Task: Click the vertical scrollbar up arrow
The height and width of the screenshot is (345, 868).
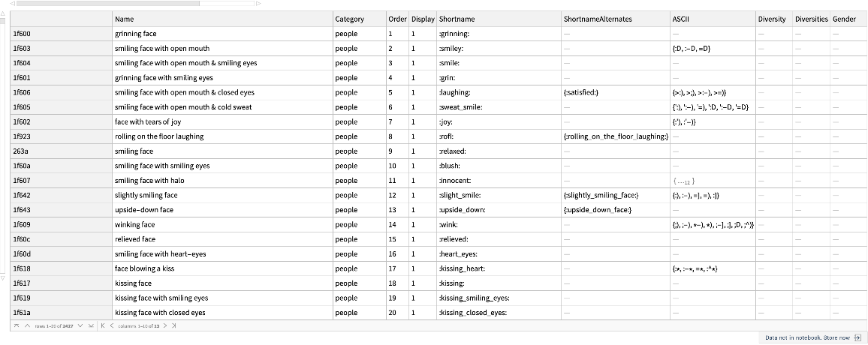Action: click(3, 13)
